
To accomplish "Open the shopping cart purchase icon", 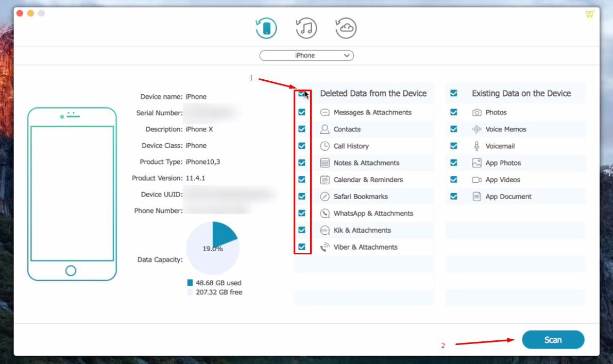I will tap(589, 14).
